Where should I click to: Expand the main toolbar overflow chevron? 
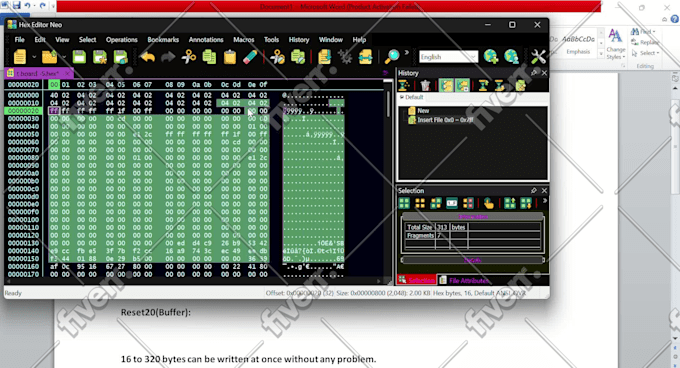(x=407, y=53)
